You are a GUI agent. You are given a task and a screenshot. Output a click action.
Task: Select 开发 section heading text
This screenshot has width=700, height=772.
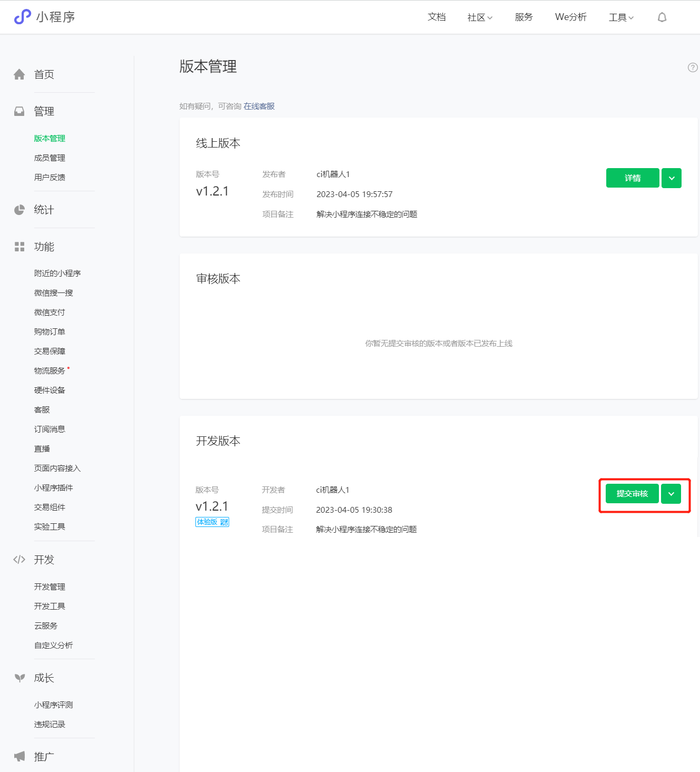point(44,560)
